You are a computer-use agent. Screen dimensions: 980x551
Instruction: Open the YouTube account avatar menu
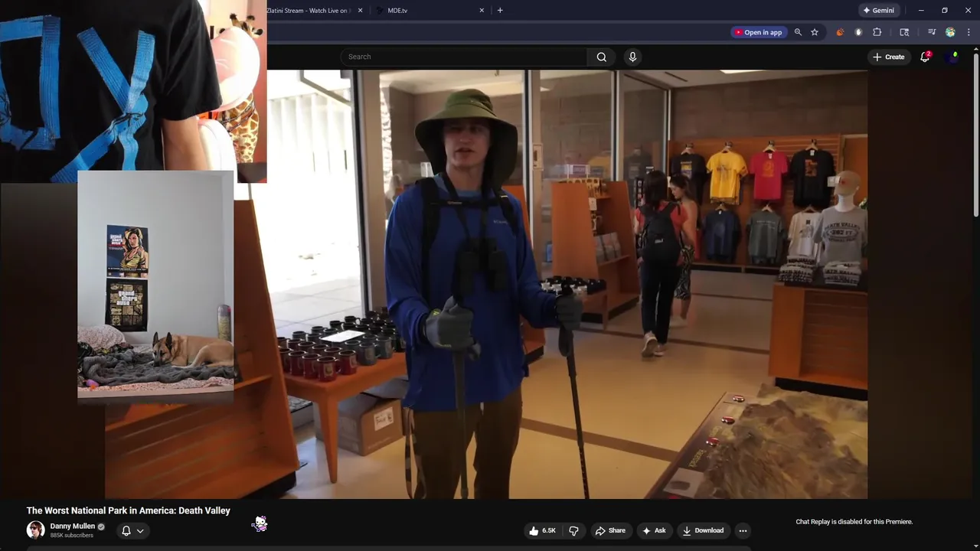953,57
